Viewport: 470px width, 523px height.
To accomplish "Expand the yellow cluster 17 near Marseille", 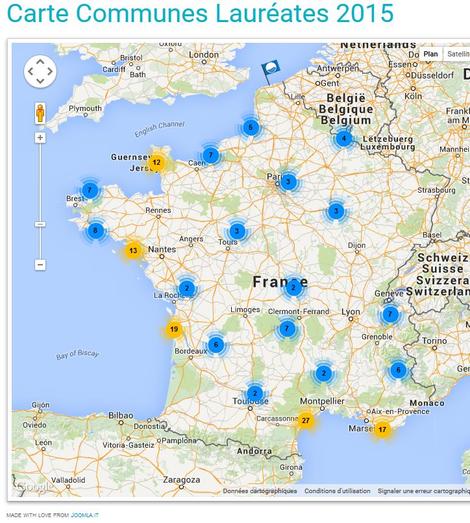I will pos(382,429).
